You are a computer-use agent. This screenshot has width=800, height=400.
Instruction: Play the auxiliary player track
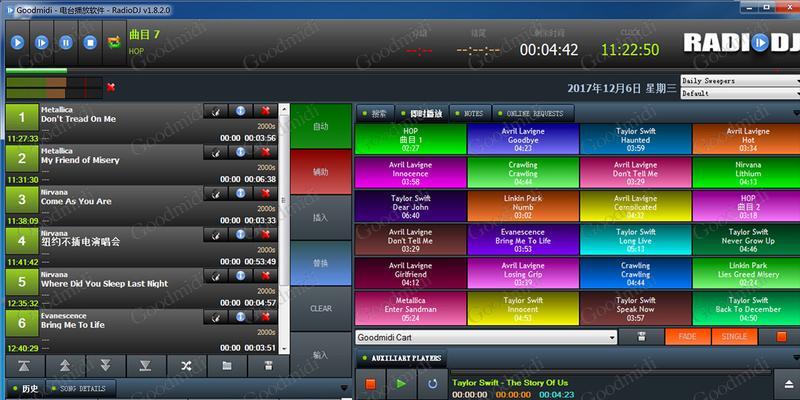(402, 384)
